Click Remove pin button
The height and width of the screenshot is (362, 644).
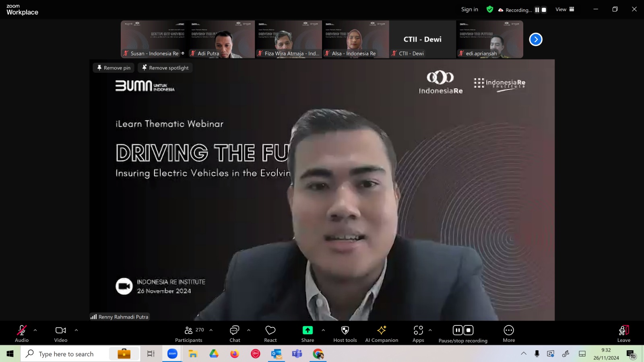114,68
